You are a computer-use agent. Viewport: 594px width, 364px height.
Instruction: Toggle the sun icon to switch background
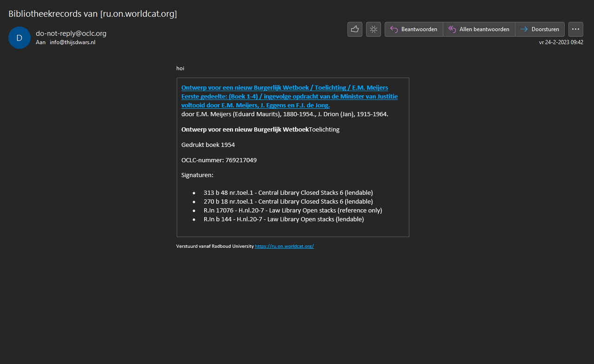click(x=373, y=29)
